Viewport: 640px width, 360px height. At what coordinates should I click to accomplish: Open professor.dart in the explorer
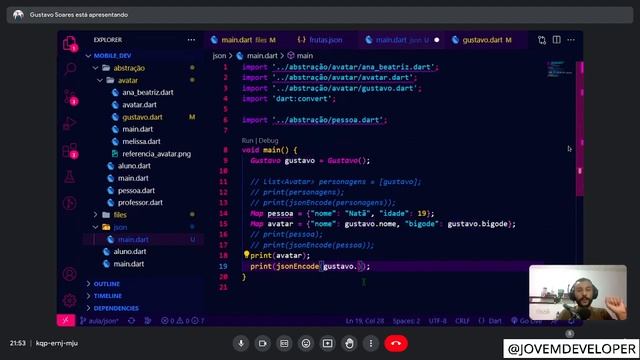pos(140,202)
